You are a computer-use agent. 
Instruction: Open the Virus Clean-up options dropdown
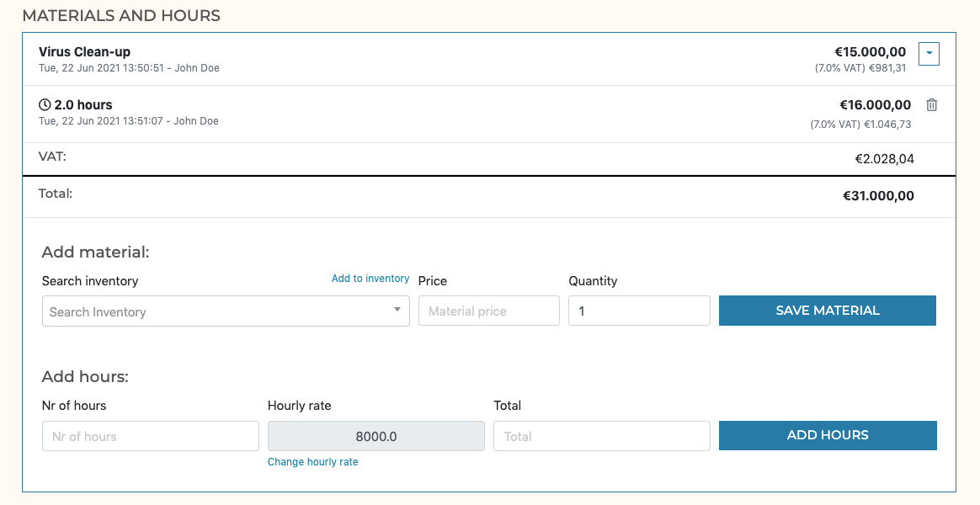tap(929, 53)
